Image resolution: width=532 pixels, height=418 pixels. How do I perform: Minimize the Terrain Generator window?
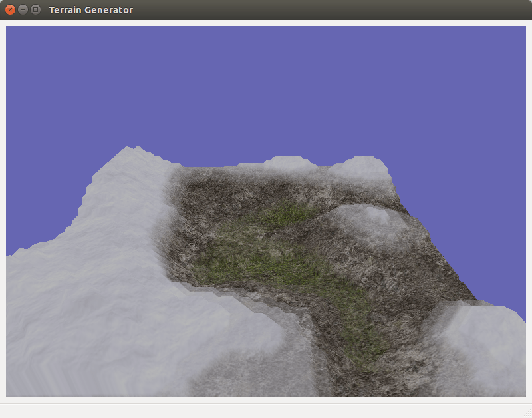(23, 10)
